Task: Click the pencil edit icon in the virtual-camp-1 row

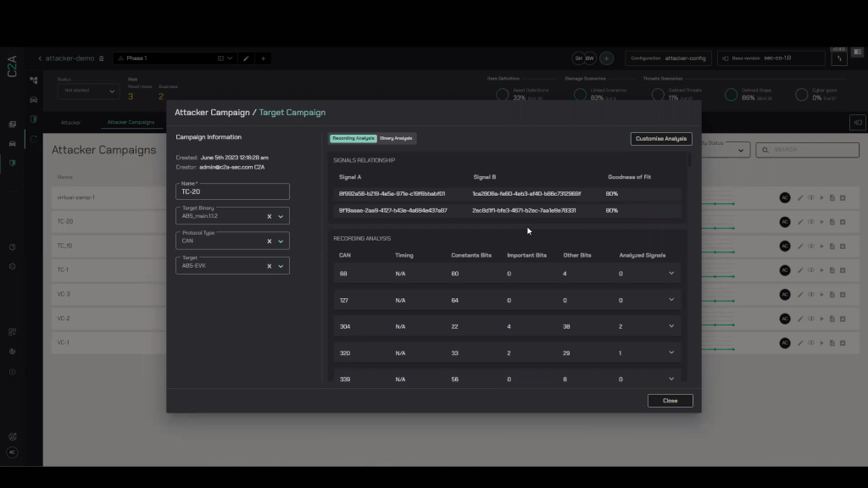Action: [x=800, y=197]
